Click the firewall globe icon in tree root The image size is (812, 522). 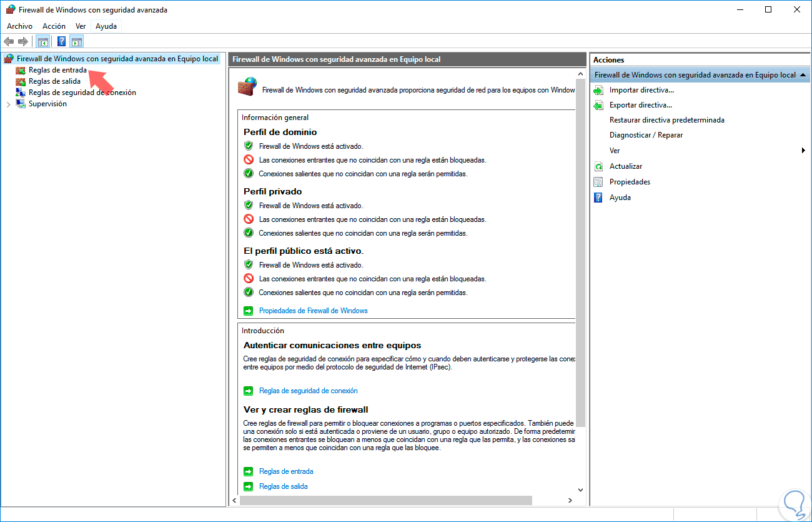[x=9, y=59]
